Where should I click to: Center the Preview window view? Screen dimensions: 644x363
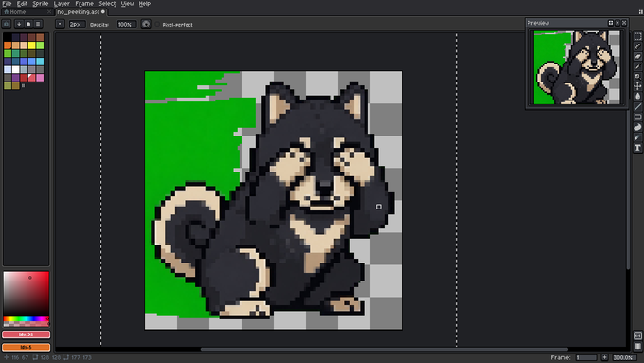[x=610, y=23]
